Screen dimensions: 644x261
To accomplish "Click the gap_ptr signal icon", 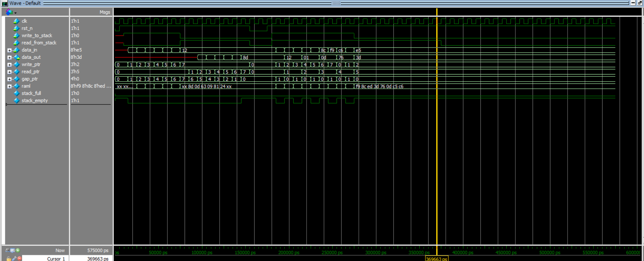I will pyautogui.click(x=16, y=79).
